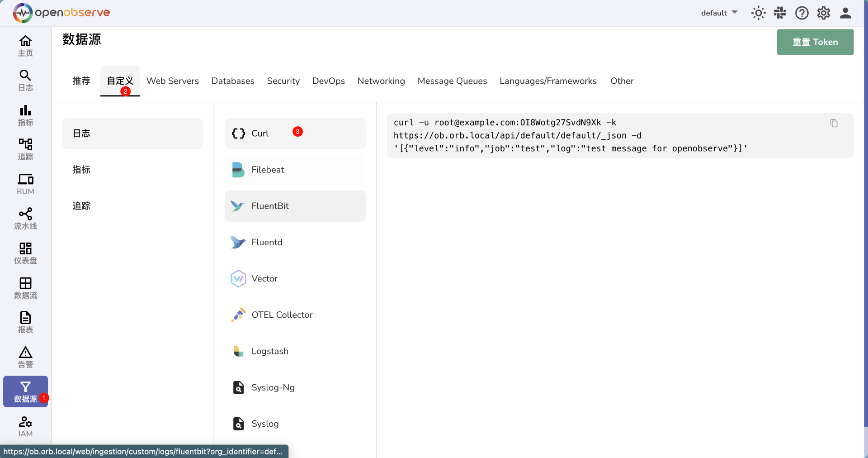Open Alerts page with warning icon
Image resolution: width=868 pixels, height=458 pixels.
tap(25, 357)
